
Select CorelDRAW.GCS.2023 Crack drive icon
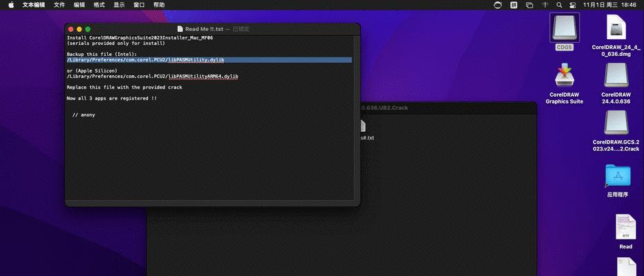(616, 123)
